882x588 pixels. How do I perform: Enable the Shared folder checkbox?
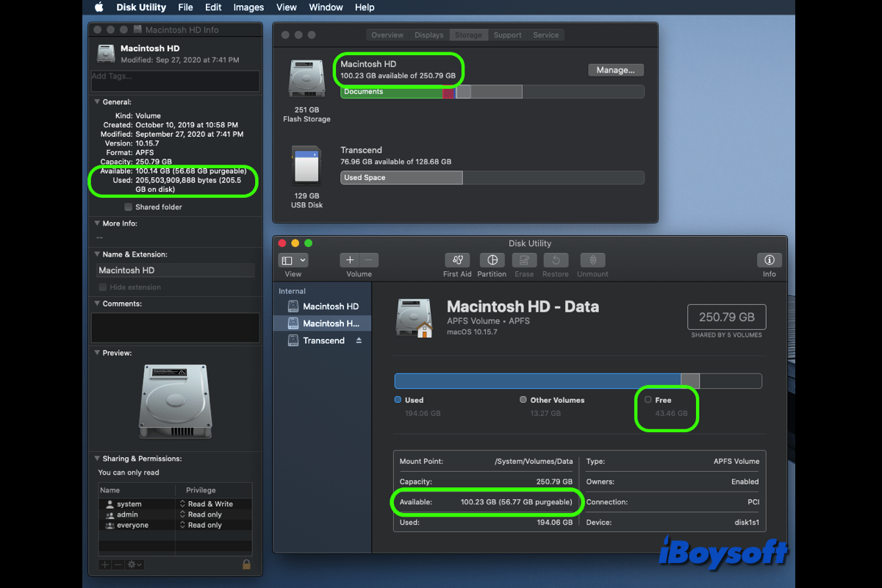(129, 207)
